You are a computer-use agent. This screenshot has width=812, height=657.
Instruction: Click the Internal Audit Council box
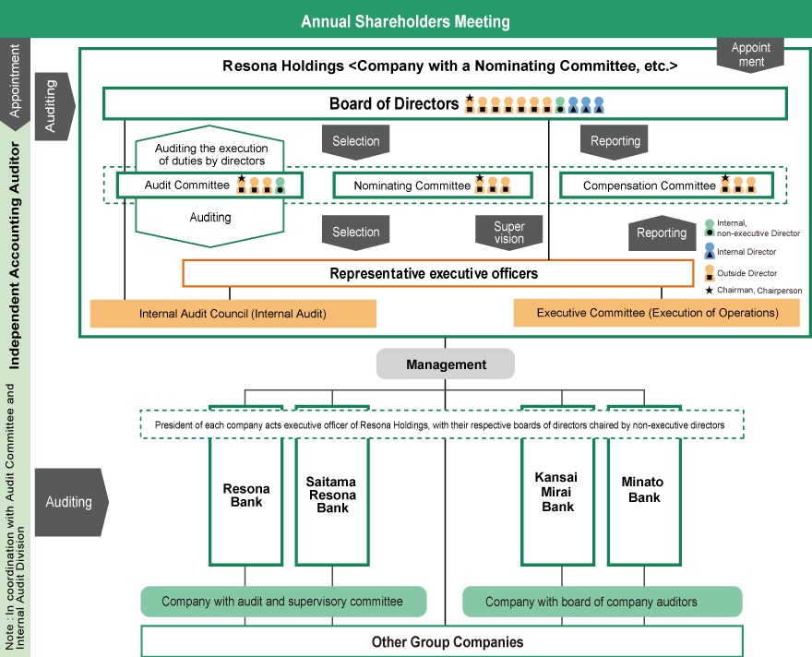click(233, 313)
